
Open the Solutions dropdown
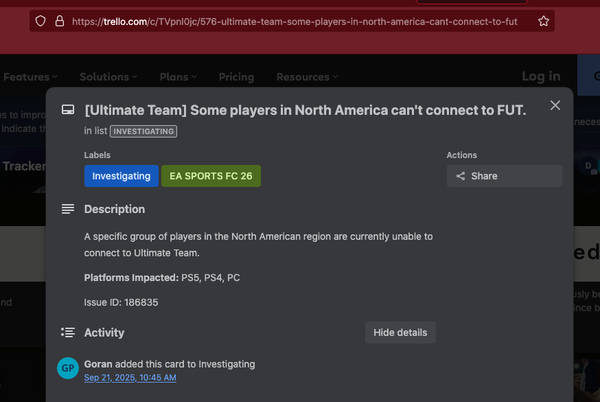tap(110, 77)
